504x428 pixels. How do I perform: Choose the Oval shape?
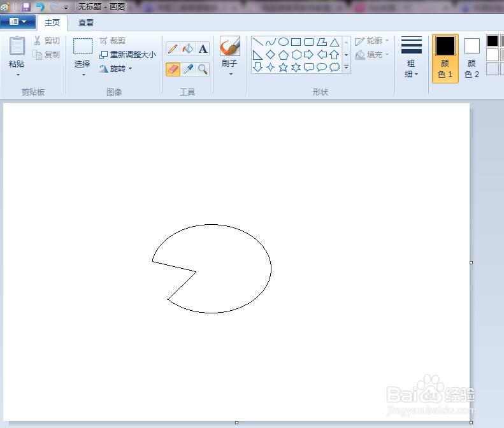283,42
